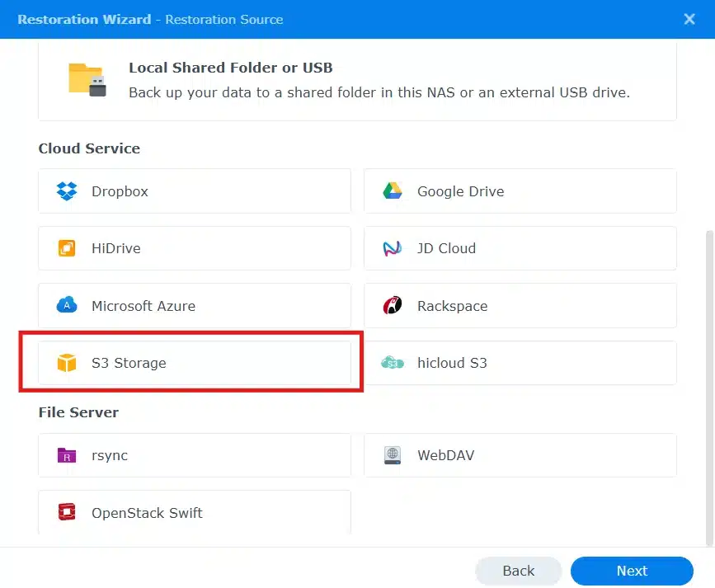The image size is (715, 588).
Task: Click the vertical scrollbar on the right
Action: pyautogui.click(x=710, y=388)
